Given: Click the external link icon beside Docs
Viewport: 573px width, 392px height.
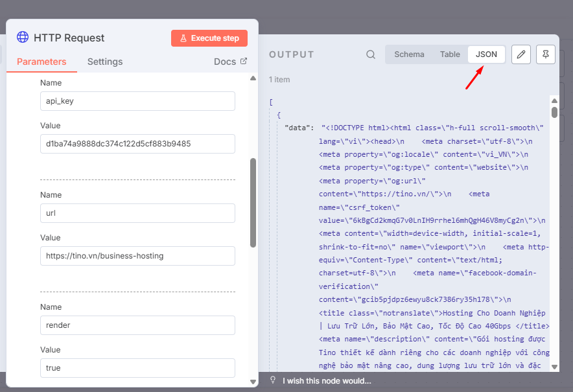Looking at the screenshot, I should tap(244, 62).
